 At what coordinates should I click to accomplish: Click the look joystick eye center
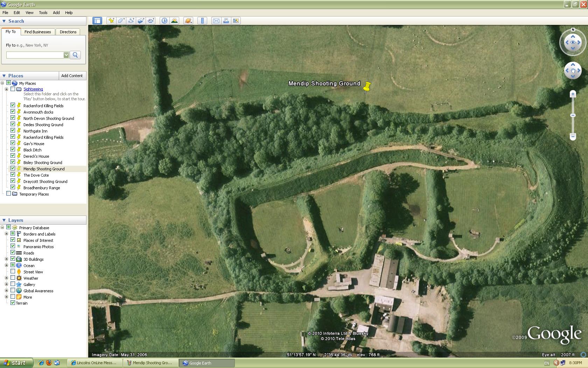[x=573, y=43]
